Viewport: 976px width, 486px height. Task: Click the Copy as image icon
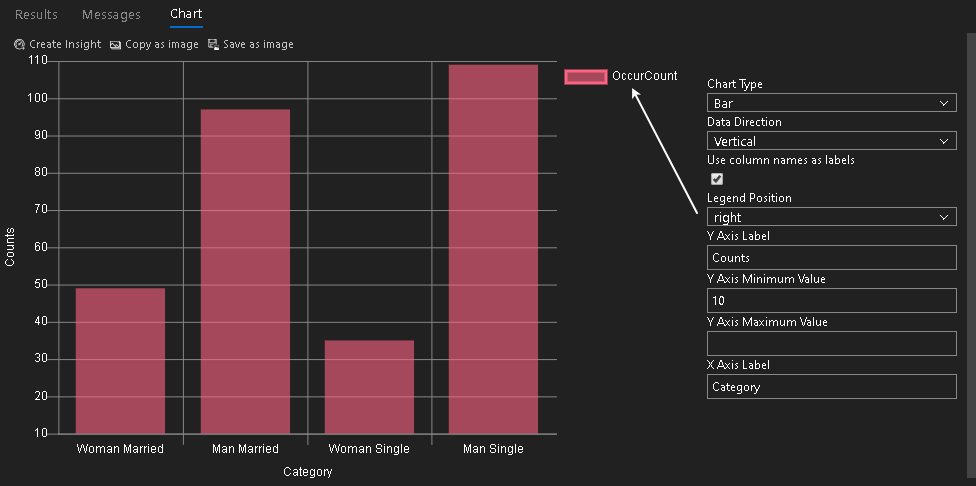[x=116, y=45]
